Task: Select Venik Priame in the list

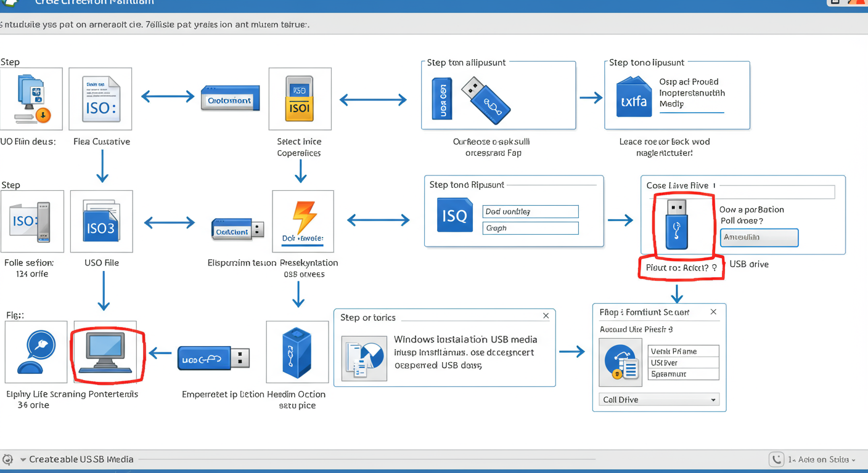Action: tap(683, 351)
